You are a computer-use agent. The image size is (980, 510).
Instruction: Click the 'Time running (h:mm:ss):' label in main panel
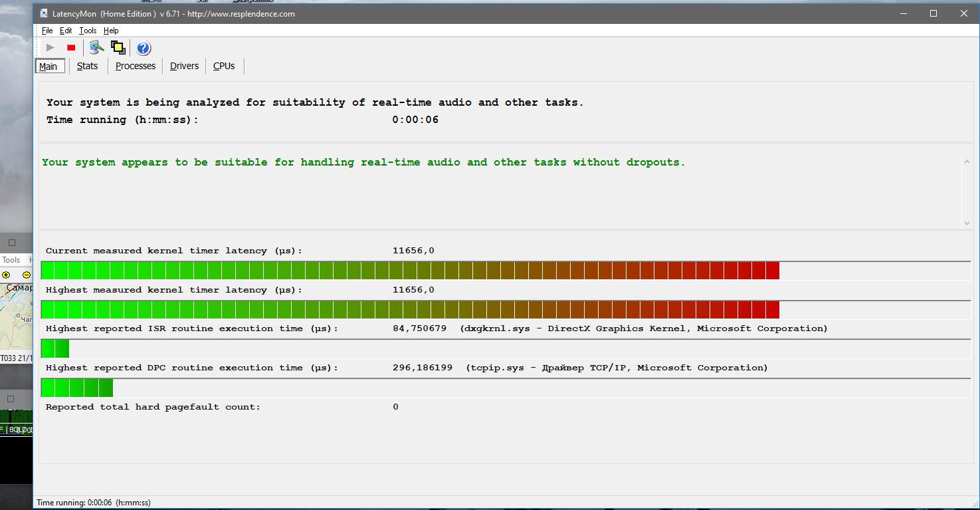[123, 120]
